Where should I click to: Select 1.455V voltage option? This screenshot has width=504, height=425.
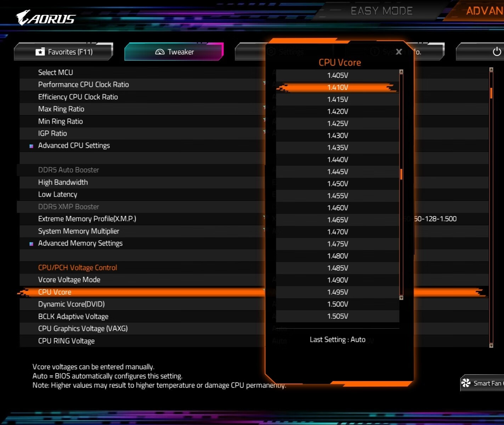tap(338, 195)
